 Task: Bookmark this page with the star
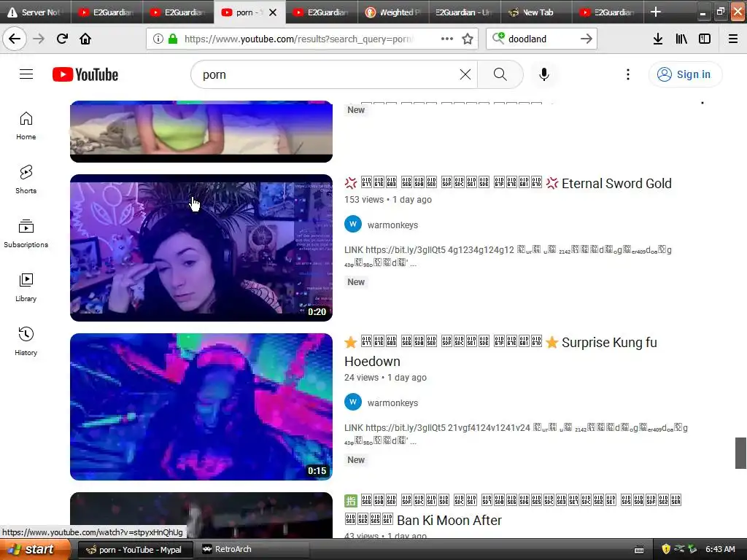tap(468, 39)
